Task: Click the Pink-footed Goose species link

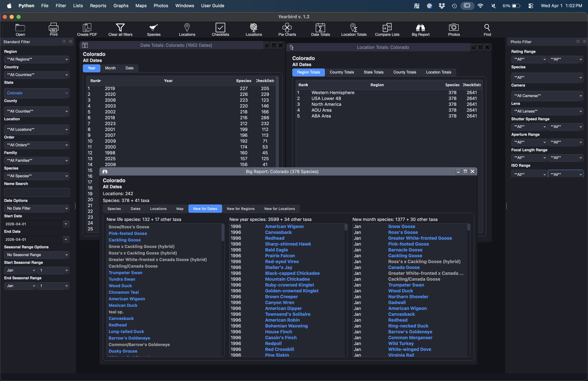Action: 128,233
